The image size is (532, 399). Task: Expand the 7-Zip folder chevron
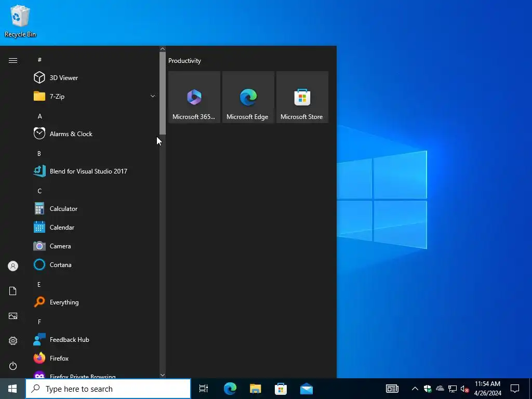153,96
